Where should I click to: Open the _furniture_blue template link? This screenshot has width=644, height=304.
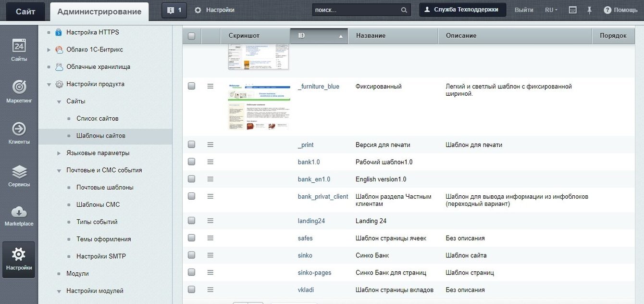[x=319, y=87]
